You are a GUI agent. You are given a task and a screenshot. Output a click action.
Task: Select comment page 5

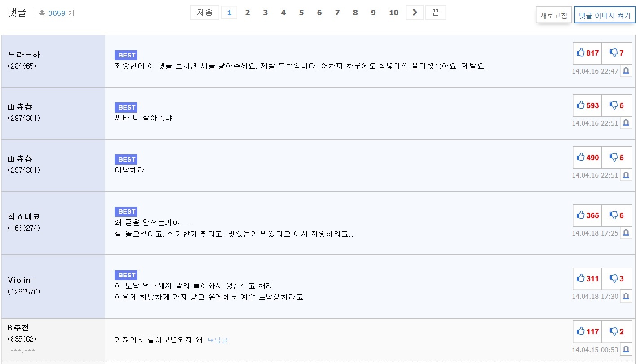tap(301, 13)
